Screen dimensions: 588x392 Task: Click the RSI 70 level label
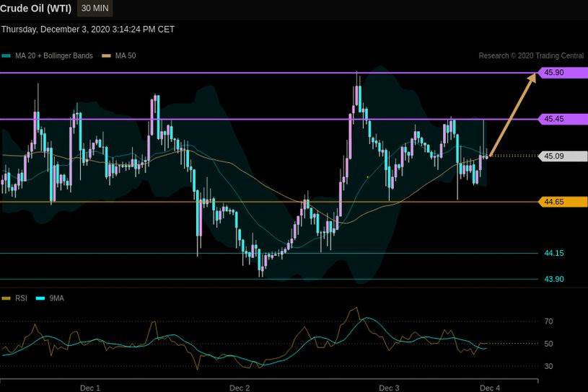pos(548,321)
